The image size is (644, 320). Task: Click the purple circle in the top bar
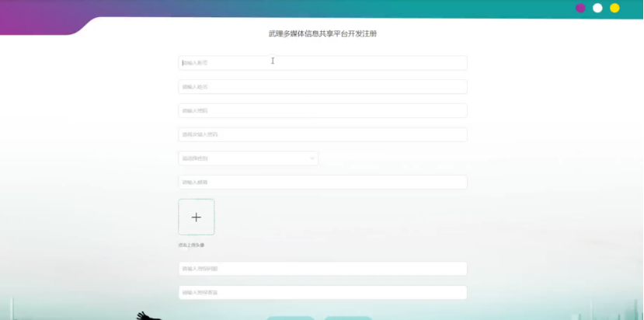click(x=580, y=9)
